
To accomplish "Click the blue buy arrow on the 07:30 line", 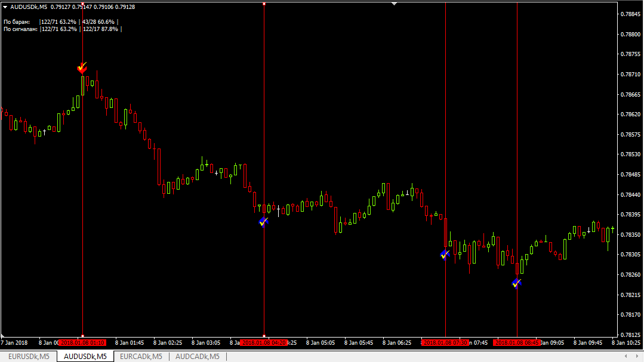I will coord(445,255).
